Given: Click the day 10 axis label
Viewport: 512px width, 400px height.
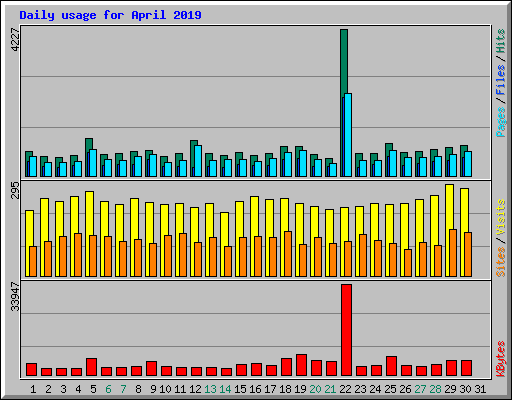Looking at the screenshot, I should pos(165,389).
